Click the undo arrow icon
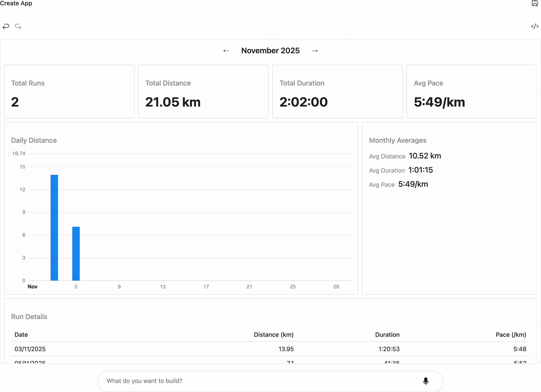Screen dimensions: 541x392 tap(6, 26)
